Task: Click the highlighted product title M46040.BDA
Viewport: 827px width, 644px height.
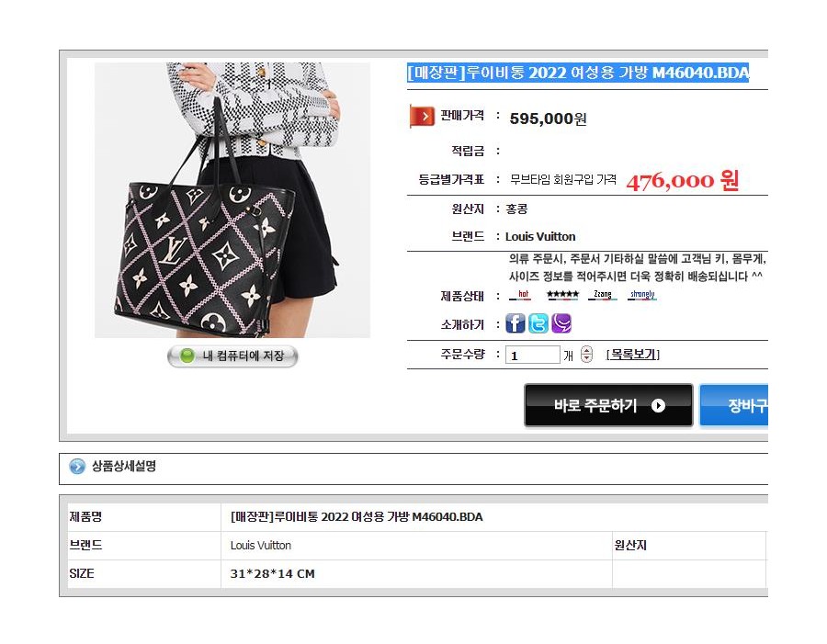Action: [578, 73]
